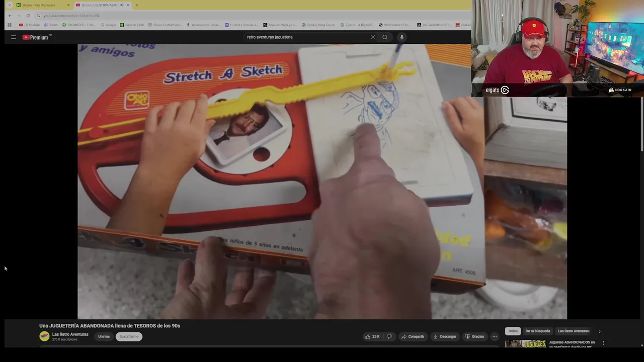Reload the page with refresh icon
This screenshot has width=644, height=362.
(28, 16)
